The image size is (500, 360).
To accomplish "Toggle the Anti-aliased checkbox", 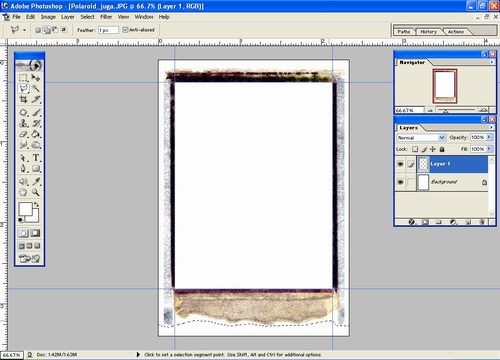I will [125, 30].
